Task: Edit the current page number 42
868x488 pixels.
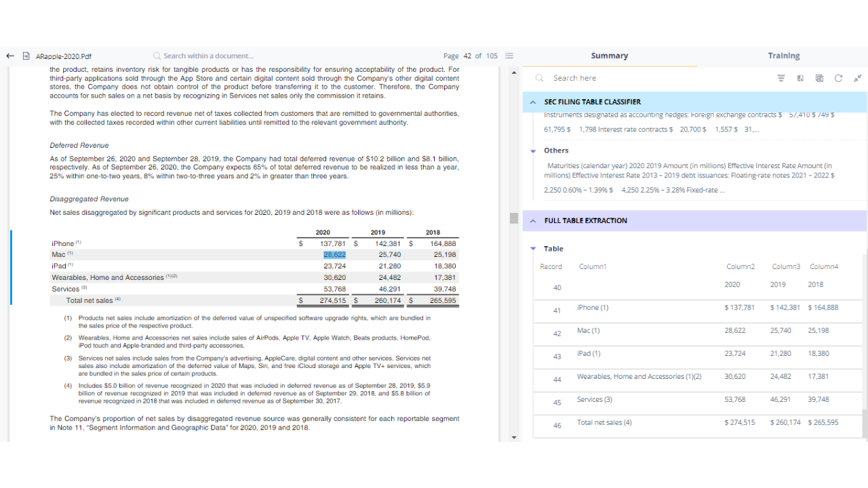Action: pyautogui.click(x=467, y=56)
